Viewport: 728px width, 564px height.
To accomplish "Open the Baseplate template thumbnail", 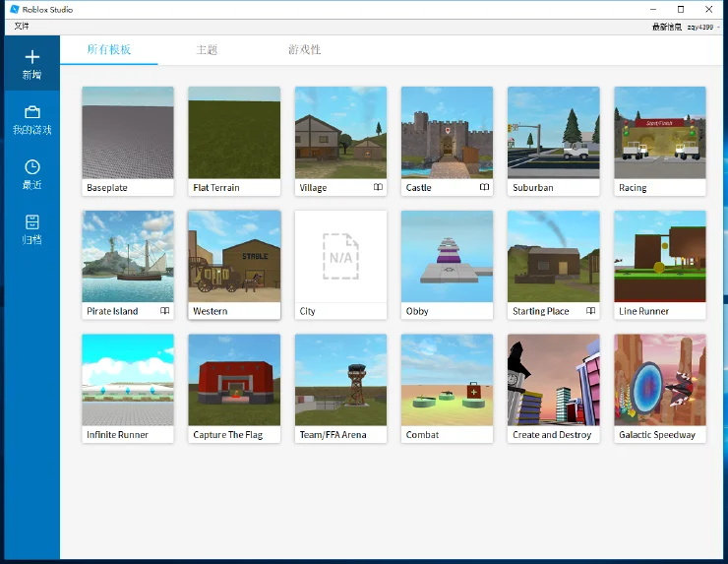I will coord(128,133).
